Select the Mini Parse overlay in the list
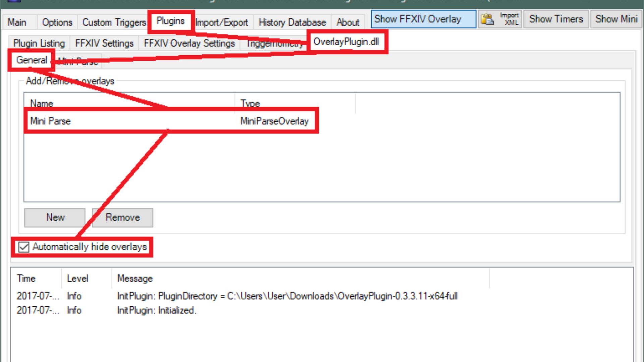Viewport: 644px width, 362px height. tap(134, 121)
